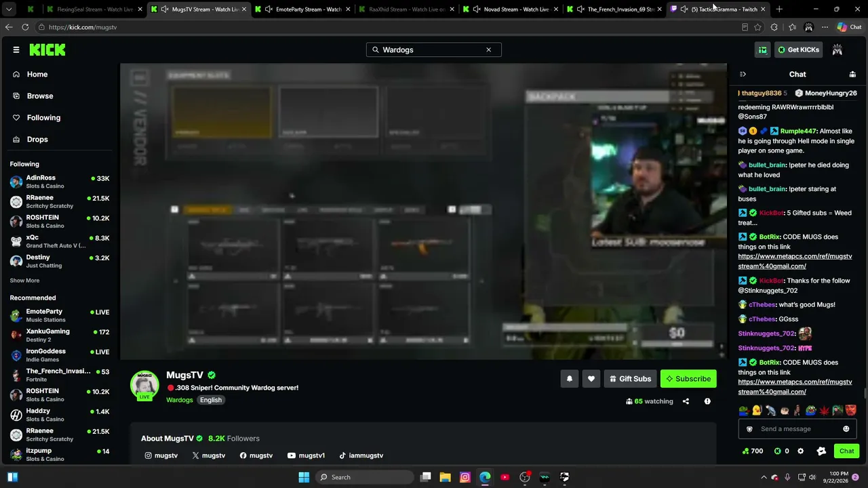Share the stream using share icon
Viewport: 868px width, 488px height.
(x=686, y=401)
